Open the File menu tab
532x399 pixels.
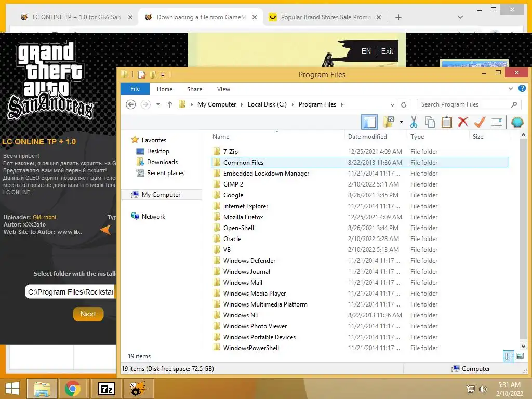pos(135,89)
